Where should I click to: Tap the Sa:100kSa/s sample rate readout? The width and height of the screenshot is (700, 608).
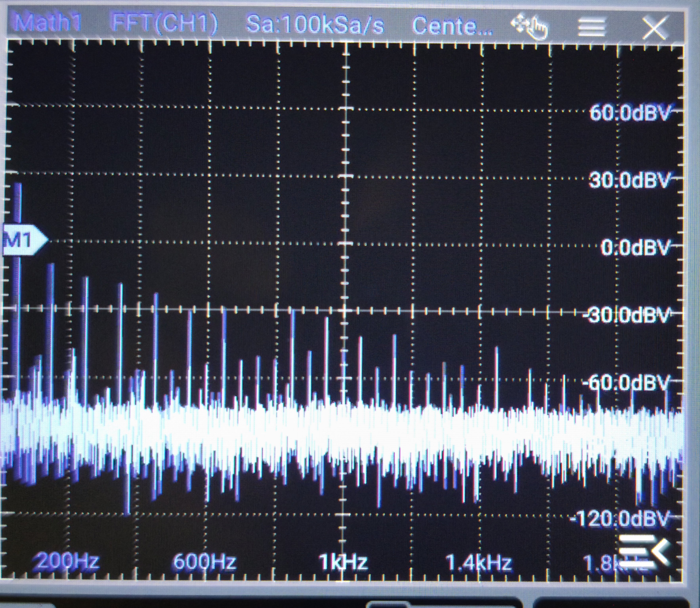coord(315,25)
